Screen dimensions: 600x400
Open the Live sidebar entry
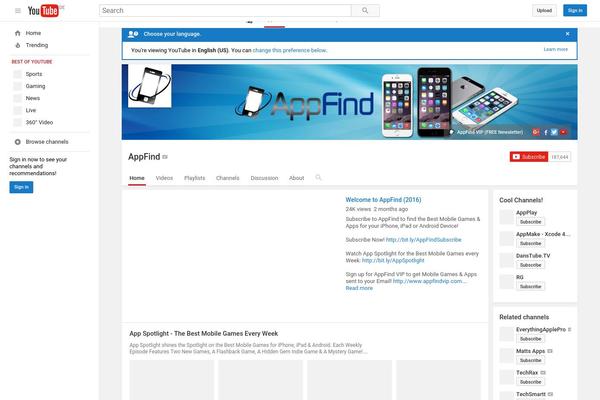click(31, 110)
